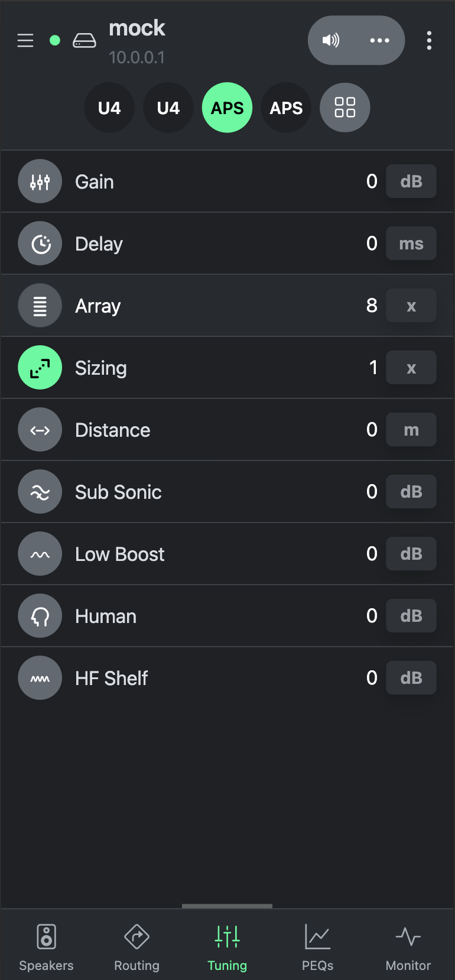
Task: Open the channel grid overview button
Action: [345, 108]
